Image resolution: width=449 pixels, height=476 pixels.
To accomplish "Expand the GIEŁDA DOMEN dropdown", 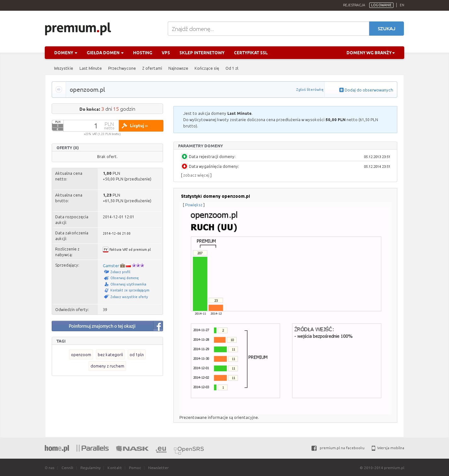I will 105,53.
